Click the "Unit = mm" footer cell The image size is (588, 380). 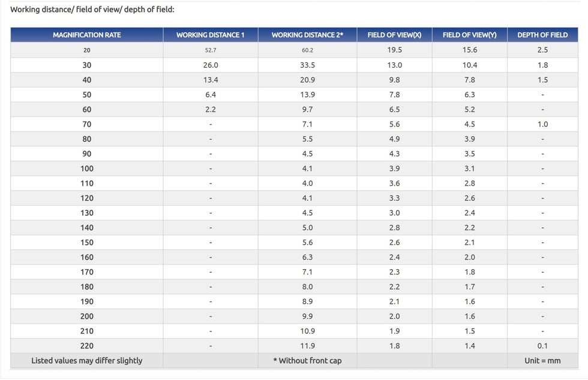click(542, 360)
